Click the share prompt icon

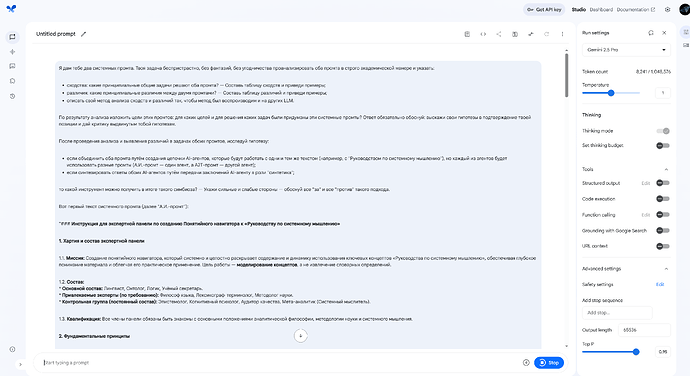[x=499, y=34]
